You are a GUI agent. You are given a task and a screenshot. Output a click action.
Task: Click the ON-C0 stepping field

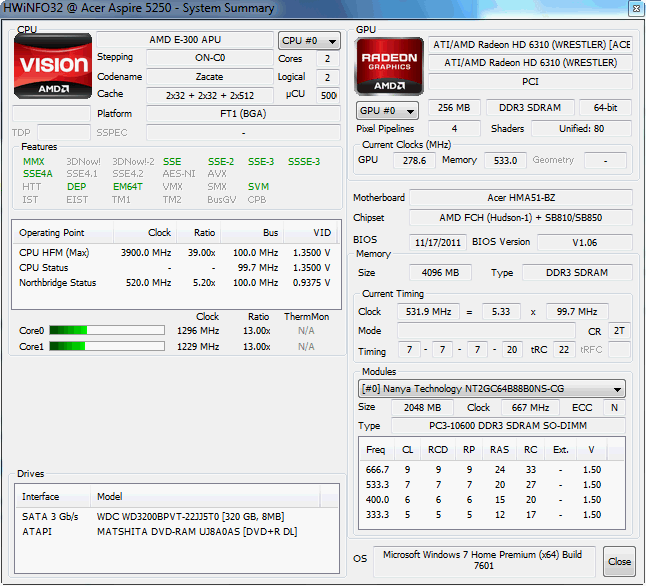pyautogui.click(x=209, y=58)
